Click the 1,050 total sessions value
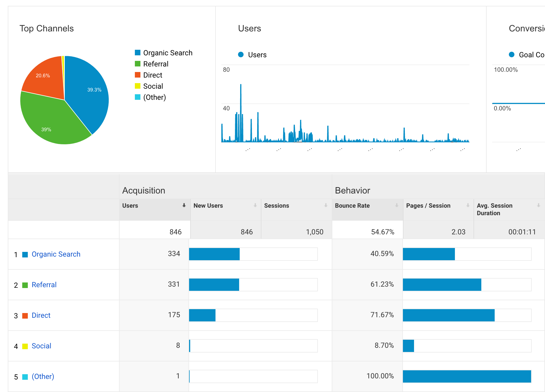 (315, 232)
